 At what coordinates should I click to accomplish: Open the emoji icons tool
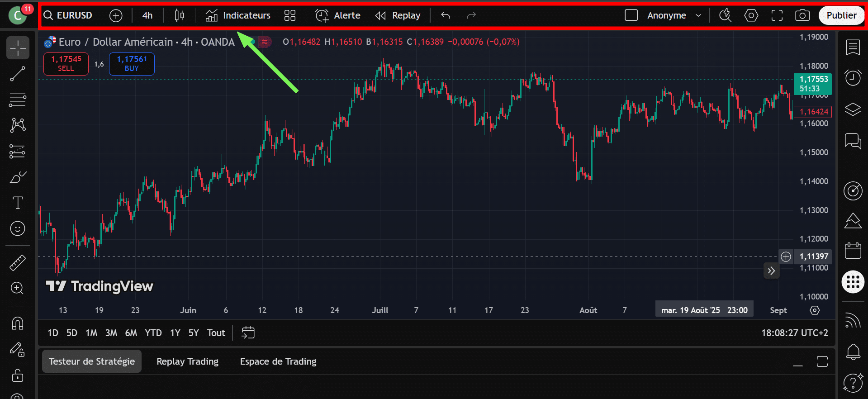tap(18, 228)
